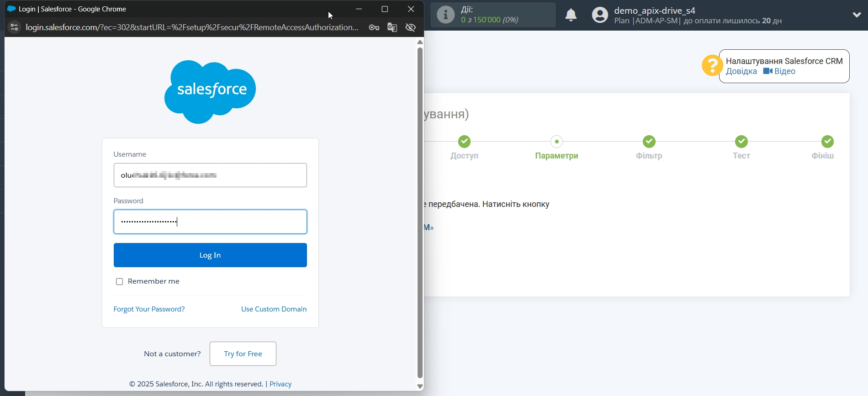Open the Довідка help link
Image resolution: width=868 pixels, height=396 pixels.
coord(741,71)
